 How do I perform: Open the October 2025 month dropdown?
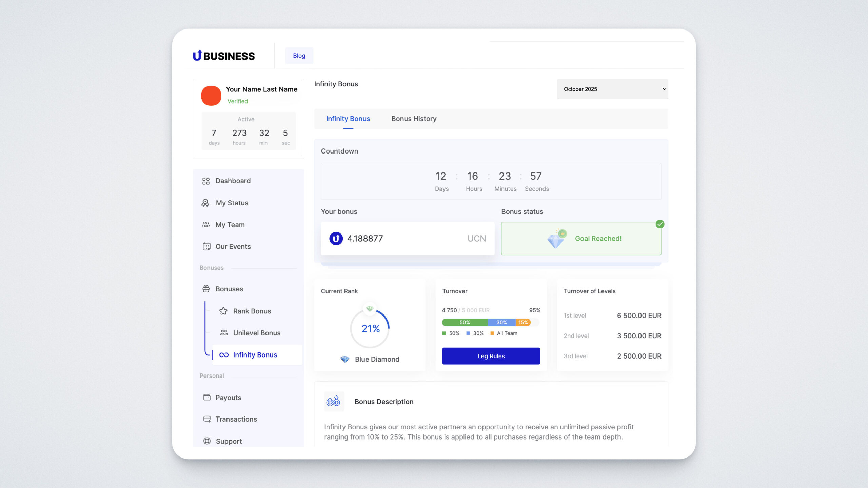612,89
